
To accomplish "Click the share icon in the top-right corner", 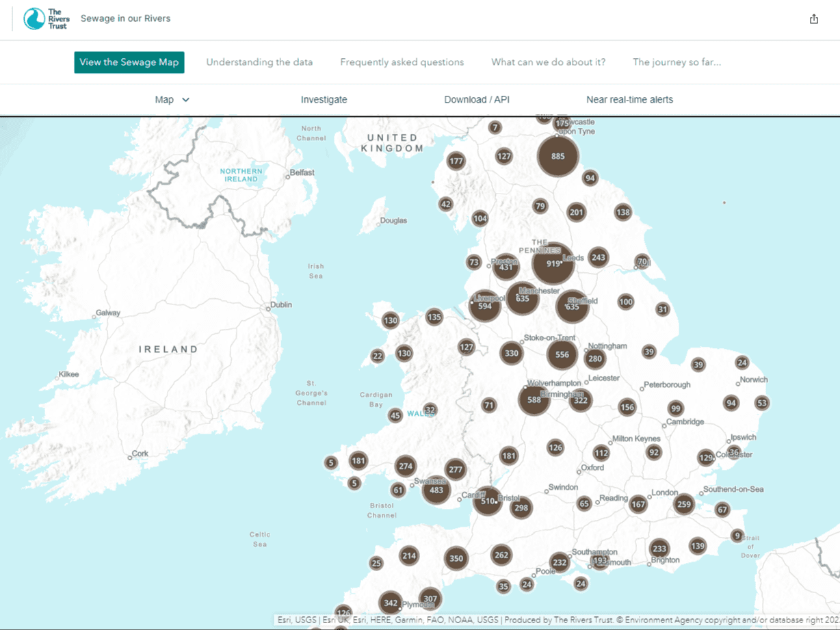I will click(x=814, y=18).
